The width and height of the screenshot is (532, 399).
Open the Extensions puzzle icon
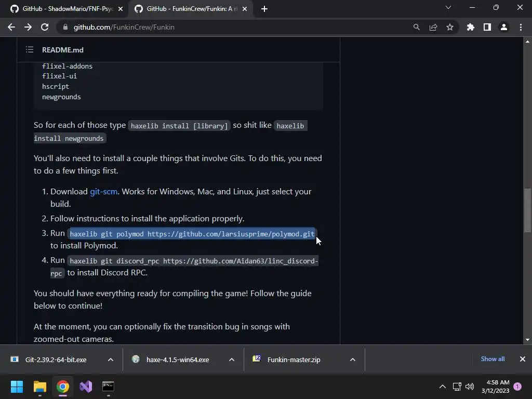click(471, 27)
